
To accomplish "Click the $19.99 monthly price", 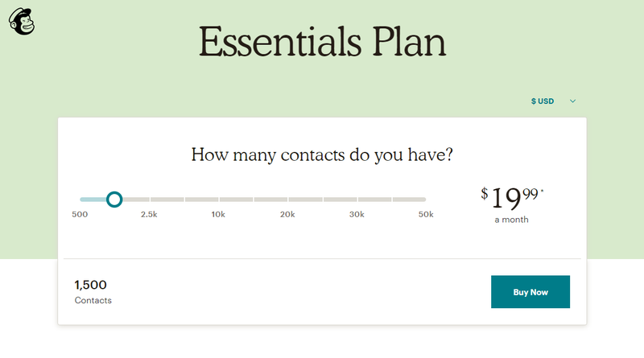I will click(512, 198).
